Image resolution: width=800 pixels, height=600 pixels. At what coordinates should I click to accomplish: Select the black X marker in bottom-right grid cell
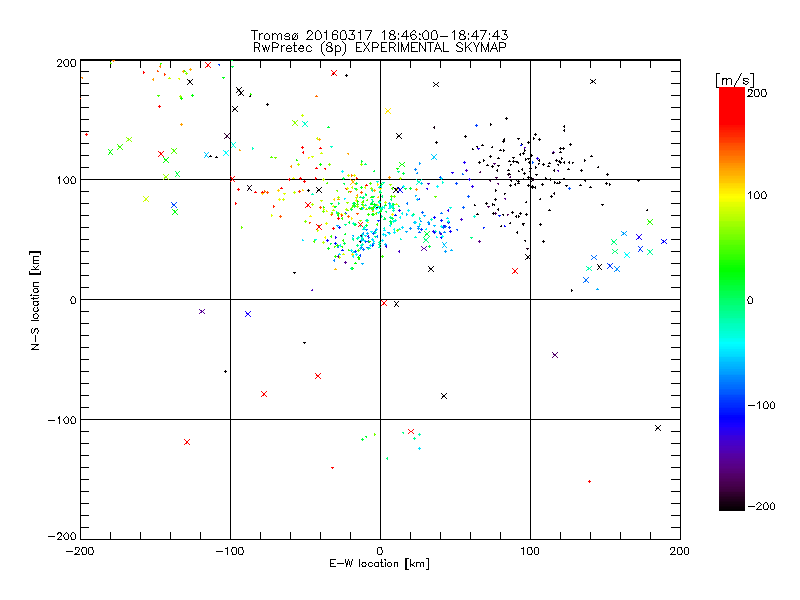(x=658, y=428)
